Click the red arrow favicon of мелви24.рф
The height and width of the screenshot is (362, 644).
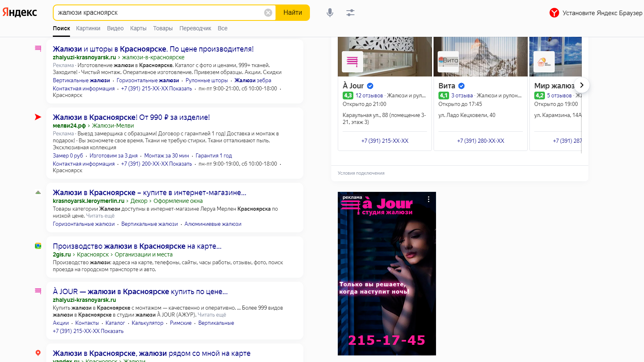coord(38,117)
